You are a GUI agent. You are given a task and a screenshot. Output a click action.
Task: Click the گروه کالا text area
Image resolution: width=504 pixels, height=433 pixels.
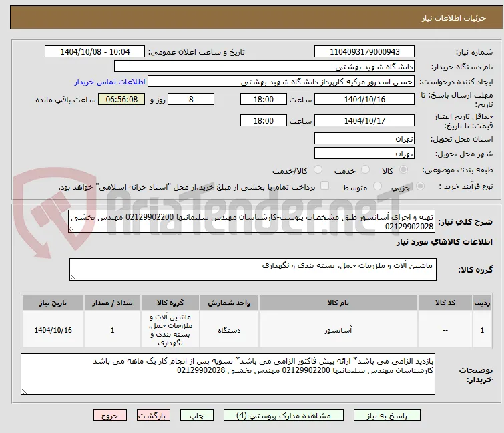click(x=252, y=269)
